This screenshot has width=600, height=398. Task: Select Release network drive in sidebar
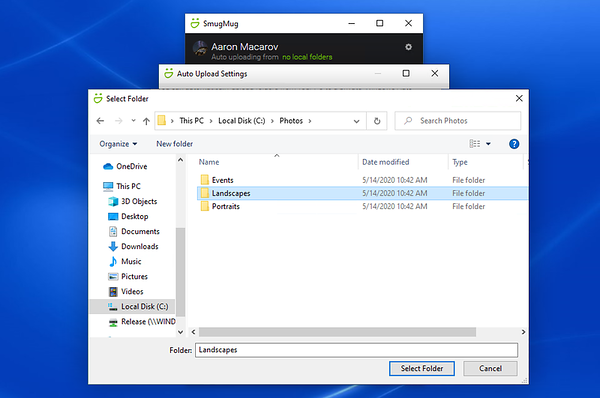[142, 322]
